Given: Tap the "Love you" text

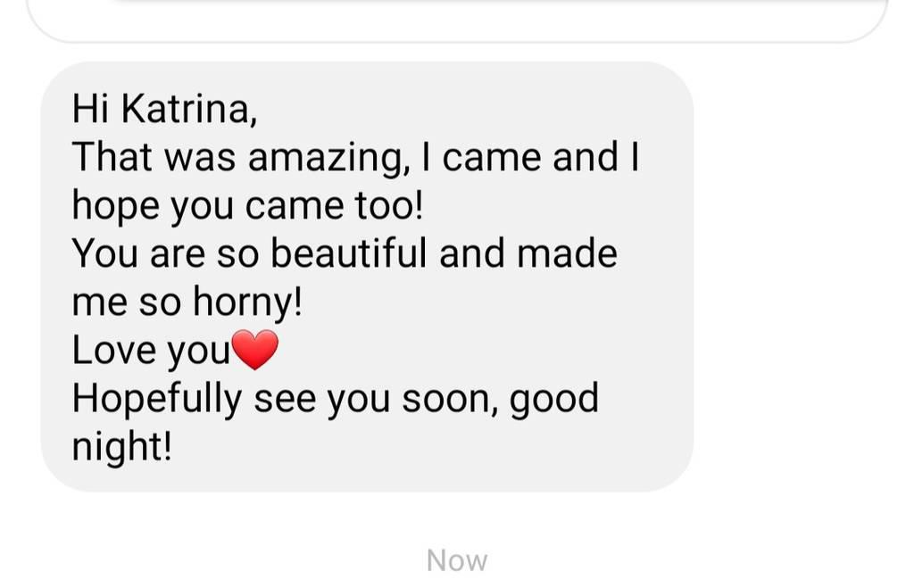Looking at the screenshot, I should 151,351.
